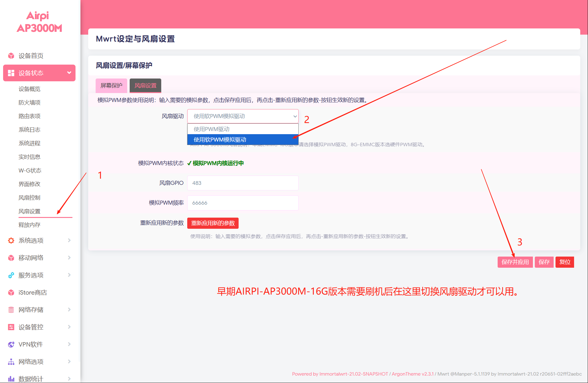The width and height of the screenshot is (588, 383).
Task: Click the 模拟PWM频率 input field
Action: pyautogui.click(x=243, y=203)
